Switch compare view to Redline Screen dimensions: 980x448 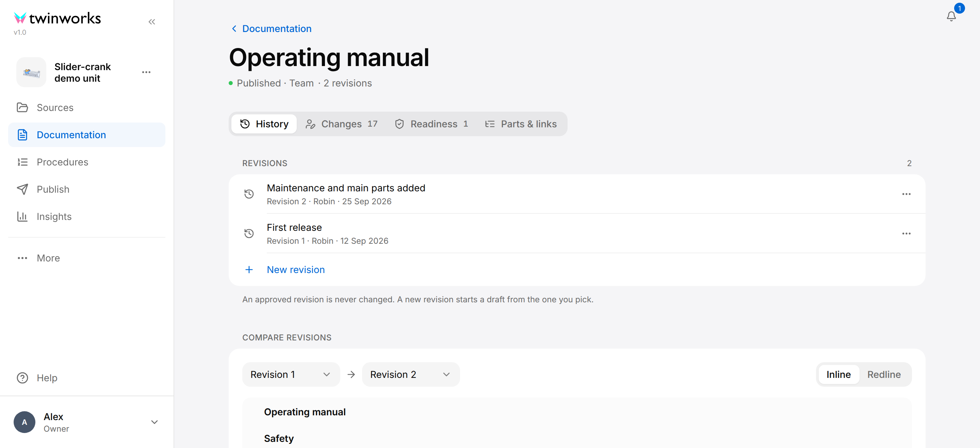pos(884,374)
